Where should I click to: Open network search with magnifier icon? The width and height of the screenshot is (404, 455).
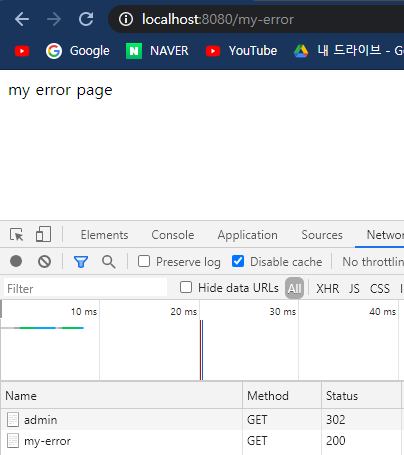pyautogui.click(x=109, y=262)
